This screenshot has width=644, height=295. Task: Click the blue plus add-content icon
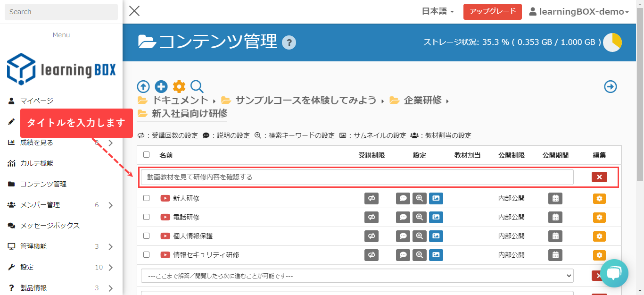click(x=161, y=87)
